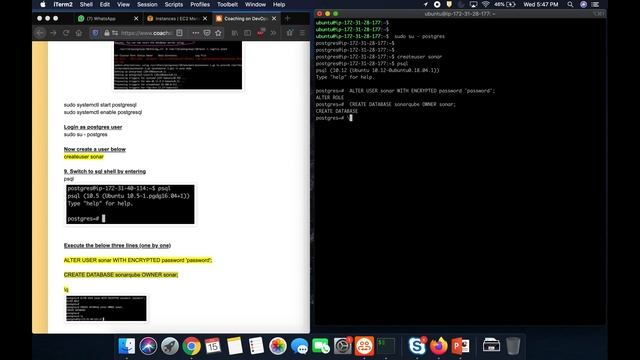This screenshot has height=360, width=640.
Task: Close the Coaching on DevOps tab
Action: (274, 18)
